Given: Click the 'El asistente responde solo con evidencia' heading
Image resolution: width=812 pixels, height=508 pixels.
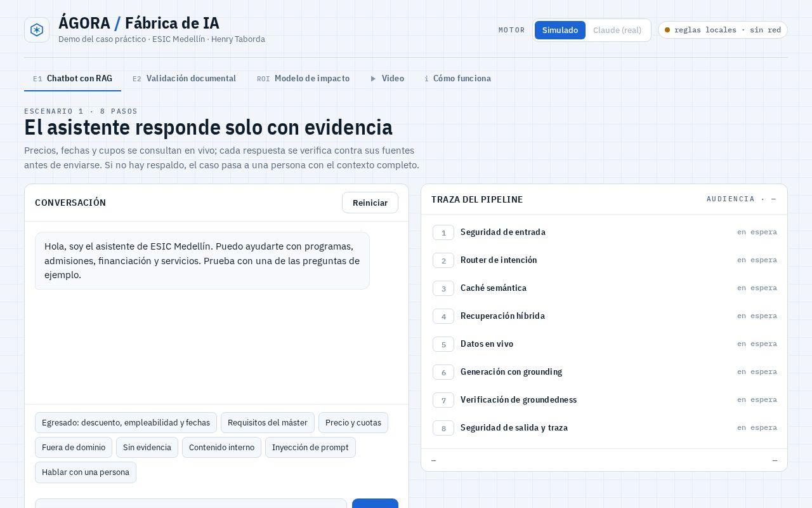Looking at the screenshot, I should 208,128.
